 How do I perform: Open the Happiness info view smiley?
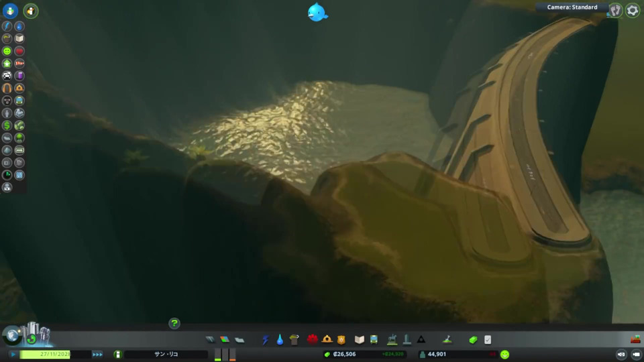[7, 51]
